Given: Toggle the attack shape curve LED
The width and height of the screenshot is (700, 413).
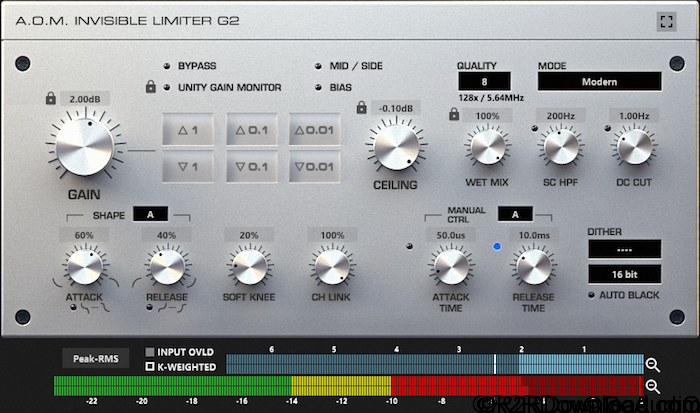Looking at the screenshot, I should click(x=73, y=307).
